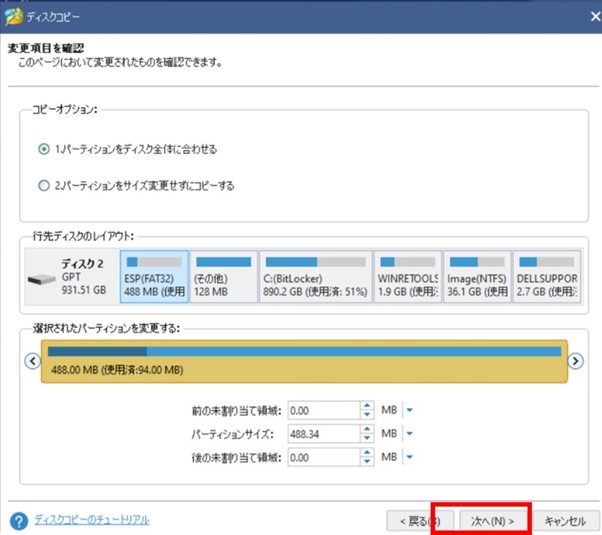Image resolution: width=602 pixels, height=535 pixels.
Task: Click left arrow to previous partition
Action: coord(33,361)
